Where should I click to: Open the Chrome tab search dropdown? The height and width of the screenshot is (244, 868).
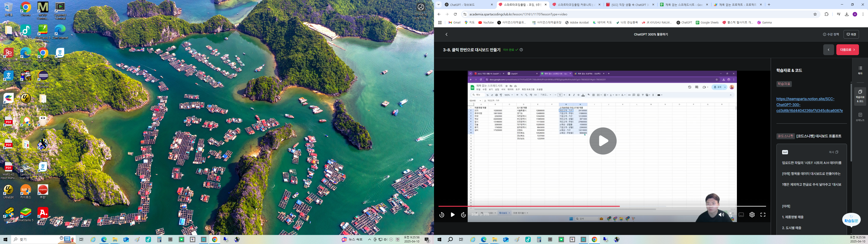click(x=438, y=5)
